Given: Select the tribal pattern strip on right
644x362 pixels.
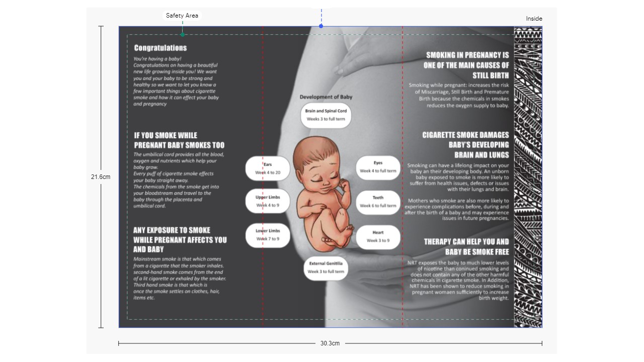Looking at the screenshot, I should tap(528, 176).
